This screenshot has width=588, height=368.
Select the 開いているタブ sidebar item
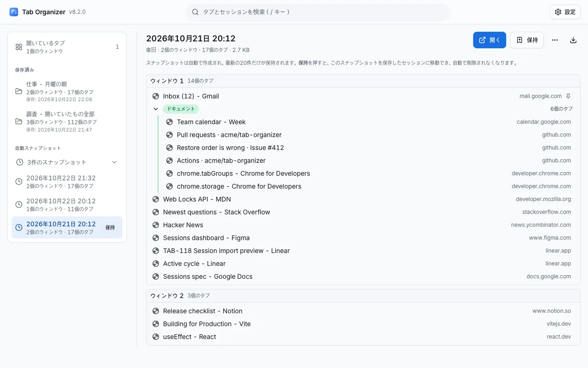(x=67, y=47)
